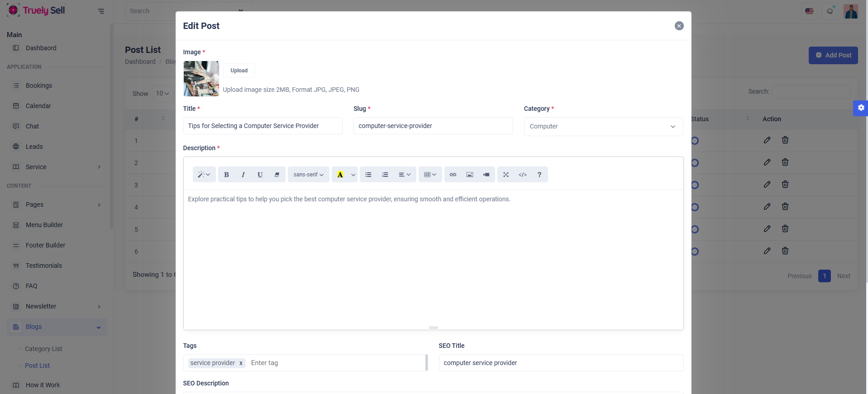Switch the editor to full screen mode
This screenshot has height=394, width=868.
506,175
